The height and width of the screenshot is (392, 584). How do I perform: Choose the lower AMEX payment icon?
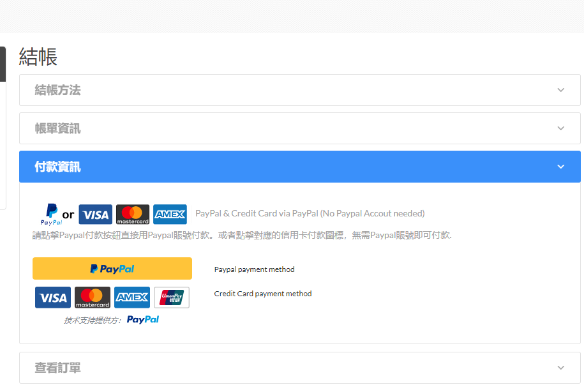pyautogui.click(x=132, y=298)
